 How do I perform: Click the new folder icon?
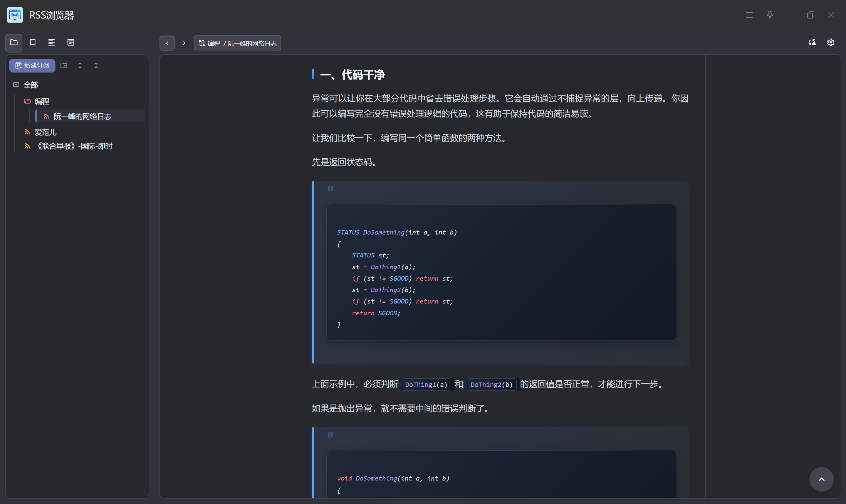[x=64, y=65]
